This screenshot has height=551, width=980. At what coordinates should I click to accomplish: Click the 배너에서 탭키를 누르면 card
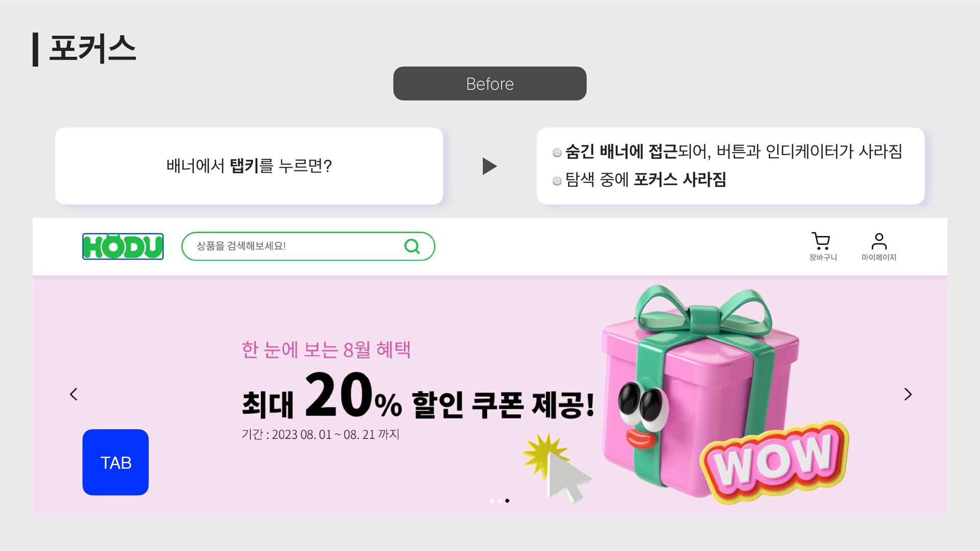pyautogui.click(x=249, y=166)
